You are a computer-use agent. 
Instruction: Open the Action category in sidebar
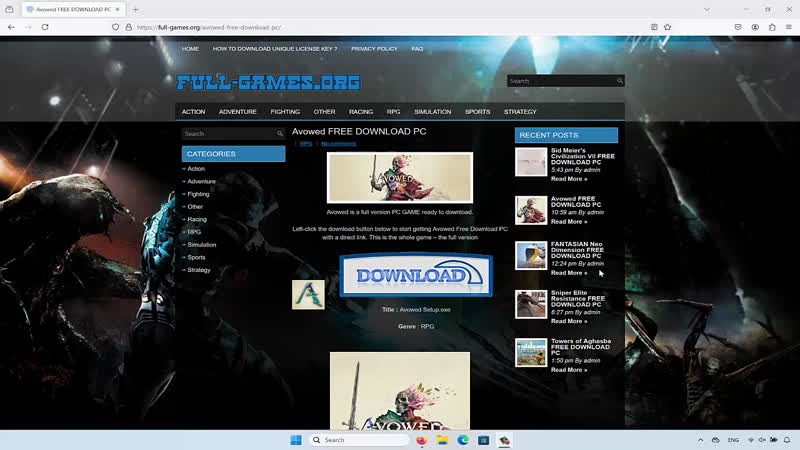pyautogui.click(x=196, y=169)
